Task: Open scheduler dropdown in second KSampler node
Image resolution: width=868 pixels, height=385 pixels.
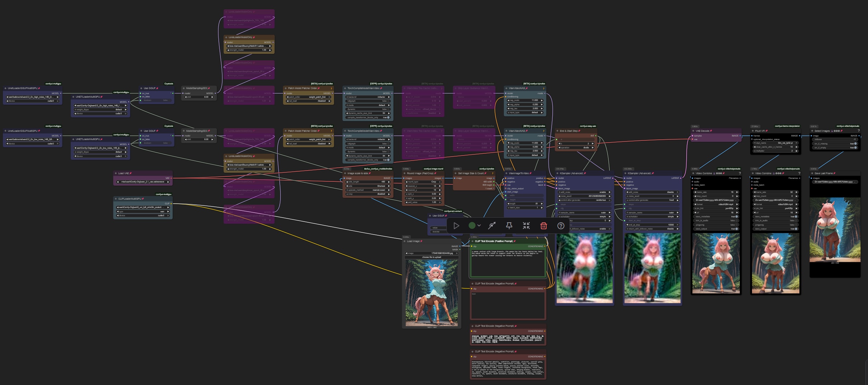Action: [652, 217]
